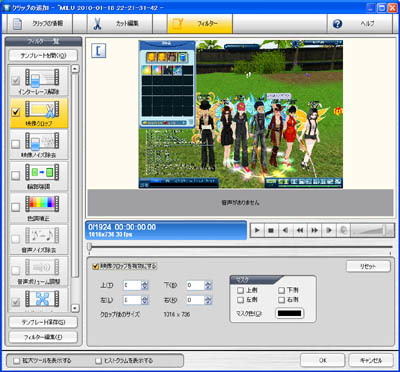Image resolution: width=400 pixels, height=372 pixels.
Task: Click the filter list scrollbar down arrow
Action: point(75,308)
